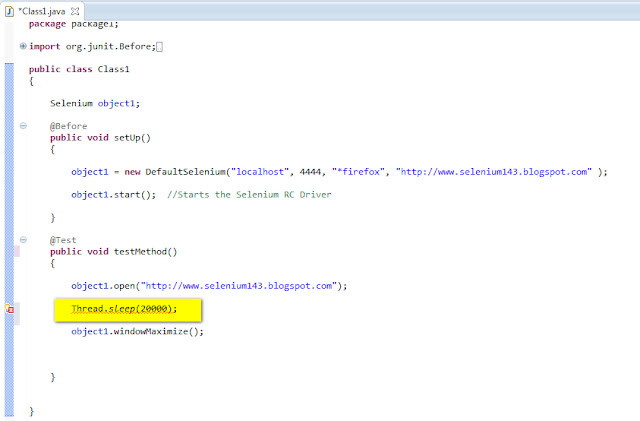Click 'package package1;' line
This screenshot has height=421, width=640.
point(73,24)
